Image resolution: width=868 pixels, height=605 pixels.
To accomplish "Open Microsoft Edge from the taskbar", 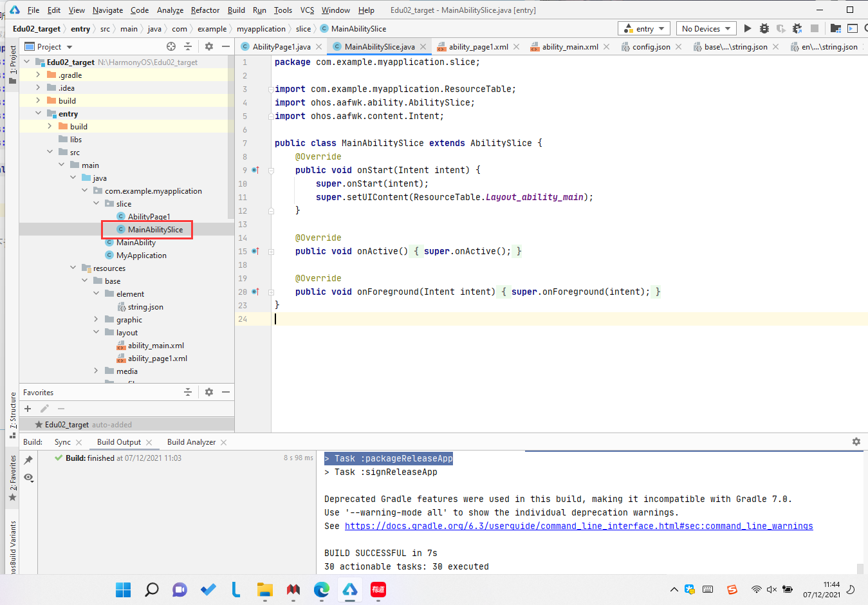I will coord(321,590).
